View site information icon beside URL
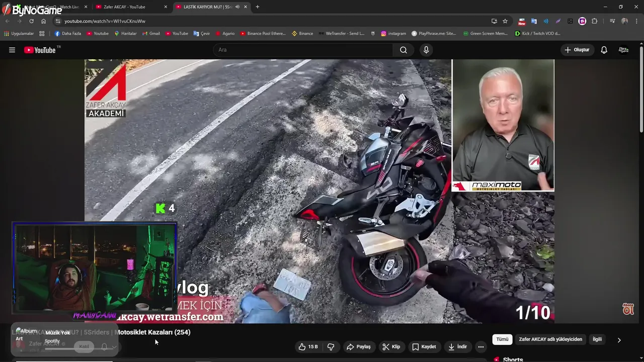This screenshot has height=362, width=644. pyautogui.click(x=58, y=21)
